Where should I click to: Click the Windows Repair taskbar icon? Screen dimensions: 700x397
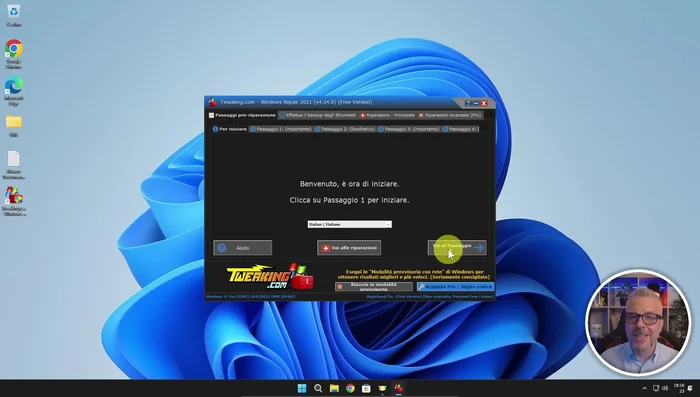point(398,388)
